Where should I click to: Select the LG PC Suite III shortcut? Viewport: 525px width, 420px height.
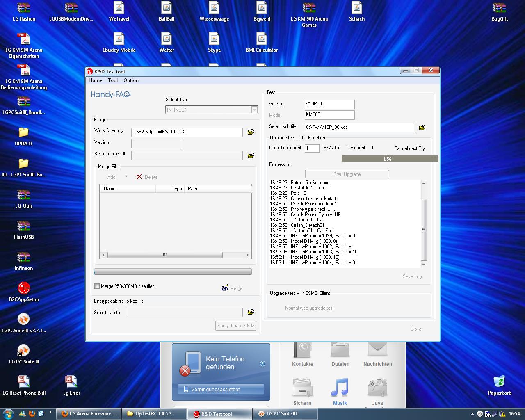[24, 354]
